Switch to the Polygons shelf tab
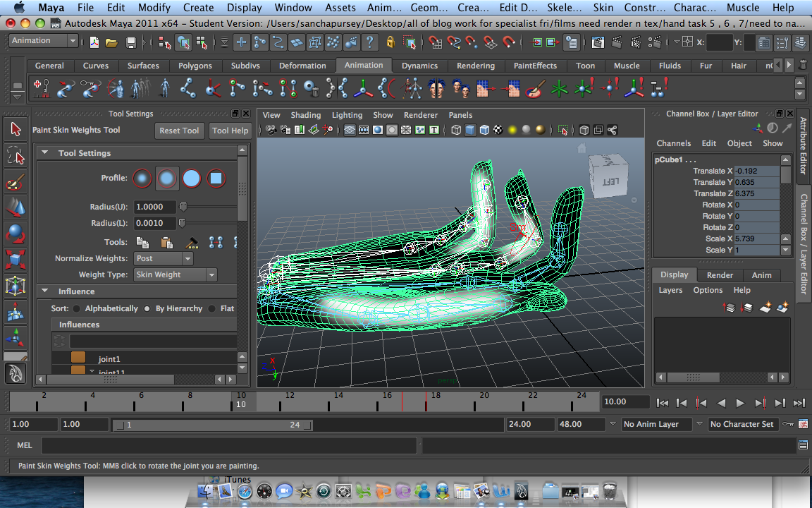This screenshot has width=812, height=508. tap(195, 66)
